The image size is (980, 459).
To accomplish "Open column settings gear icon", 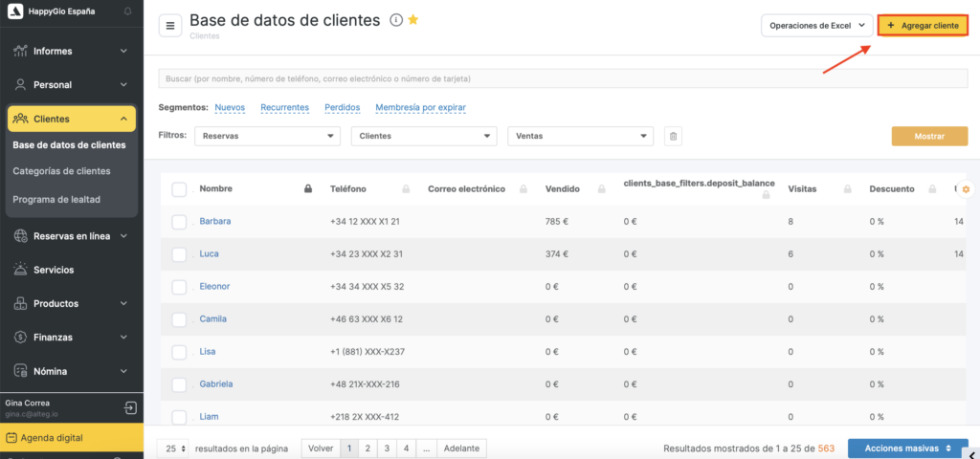I will [x=966, y=189].
